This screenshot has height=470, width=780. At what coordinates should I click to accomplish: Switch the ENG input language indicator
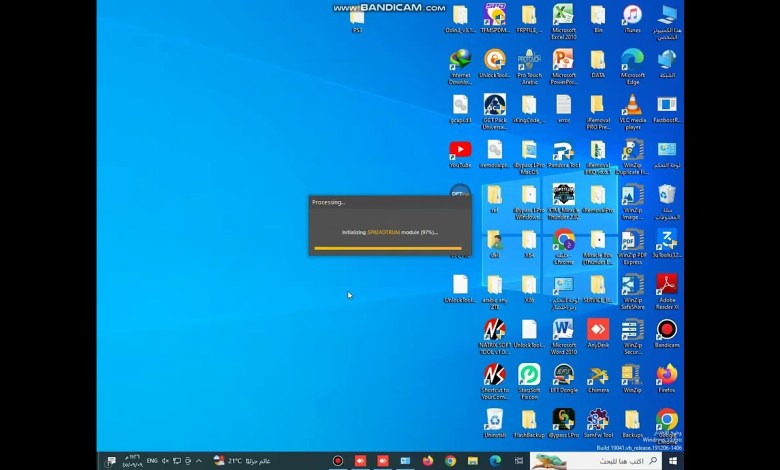click(x=152, y=461)
